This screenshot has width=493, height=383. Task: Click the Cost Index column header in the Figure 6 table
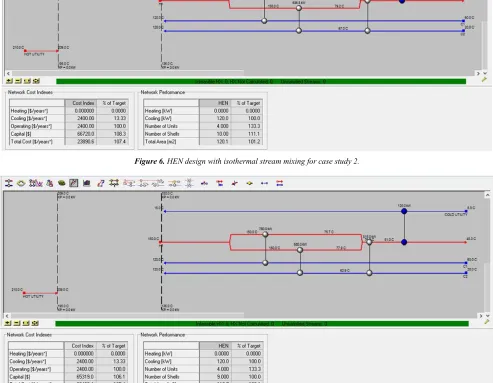pos(81,103)
